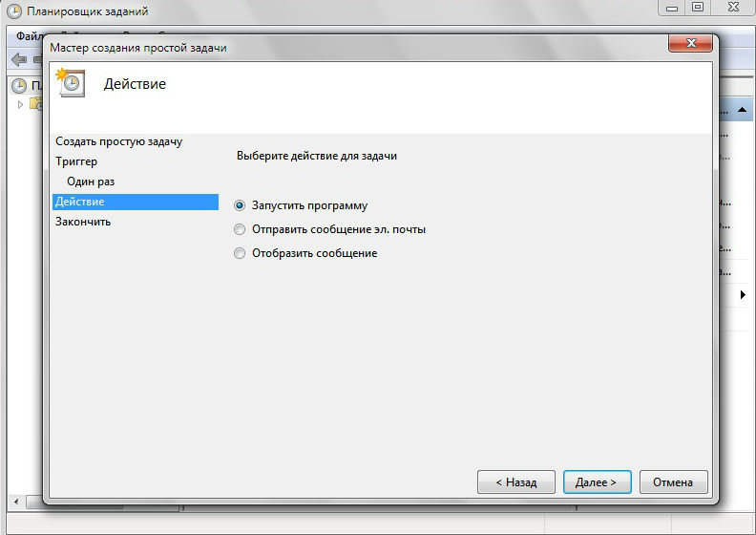Screen dimensions: 756x535
Task: Select "Отобразить сообщение" radio option
Action: click(x=240, y=253)
